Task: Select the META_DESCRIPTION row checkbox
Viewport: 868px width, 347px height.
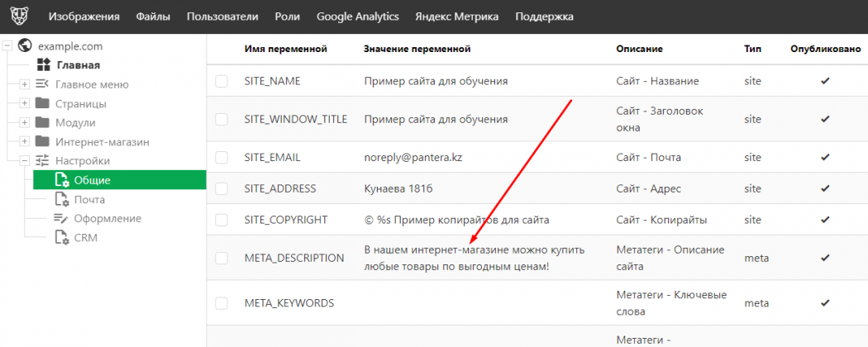Action: click(x=222, y=258)
